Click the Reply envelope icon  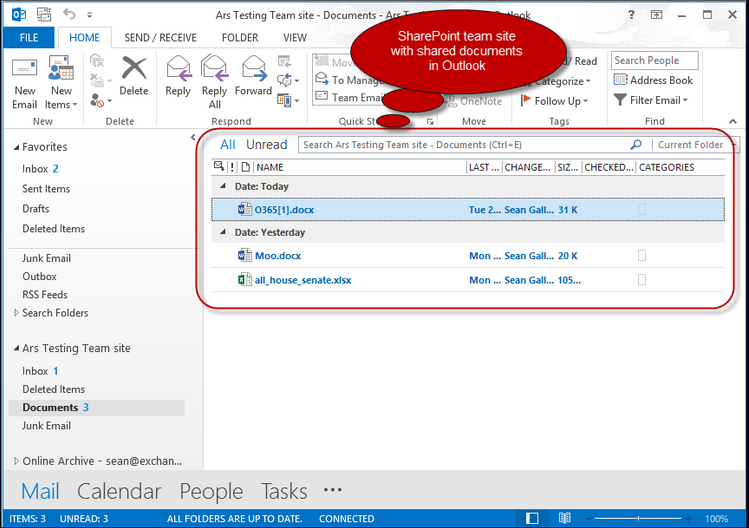[x=179, y=67]
